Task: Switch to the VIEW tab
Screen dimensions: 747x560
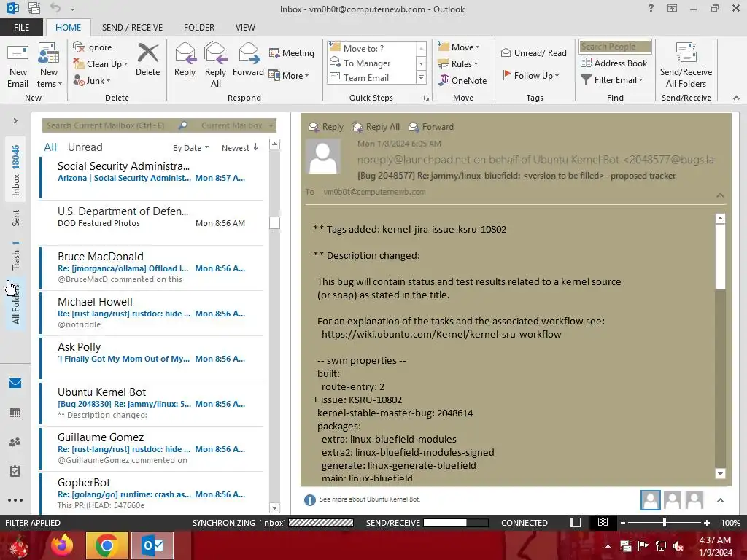Action: 245,27
